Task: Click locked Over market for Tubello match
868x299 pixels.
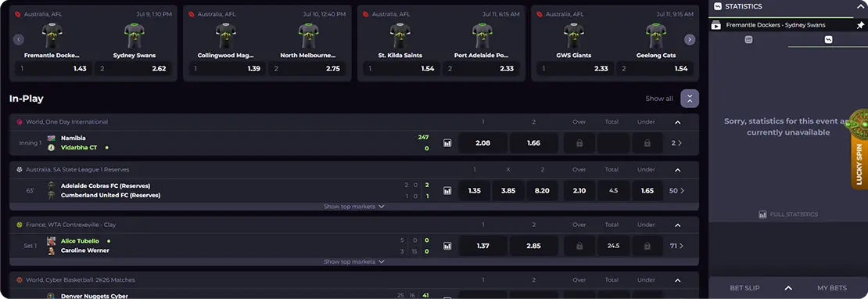Action: coord(579,245)
